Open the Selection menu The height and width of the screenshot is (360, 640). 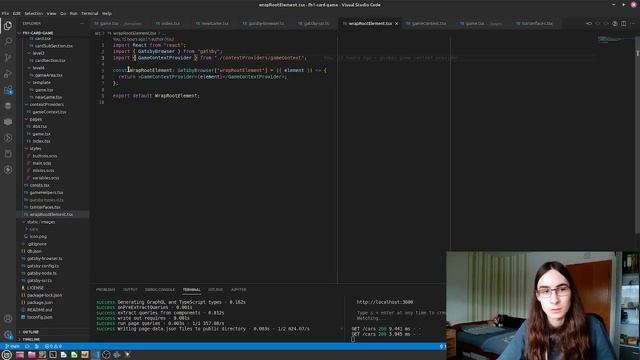tap(33, 13)
